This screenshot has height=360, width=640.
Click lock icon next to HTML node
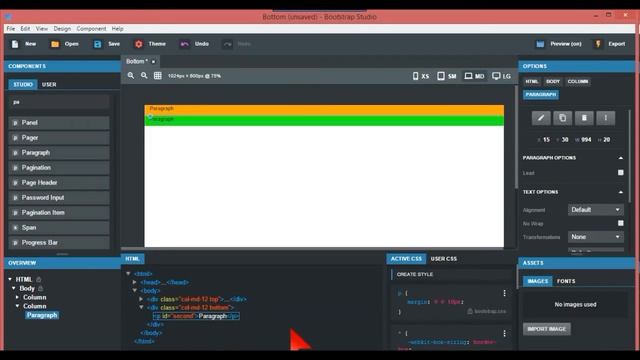tap(39, 280)
